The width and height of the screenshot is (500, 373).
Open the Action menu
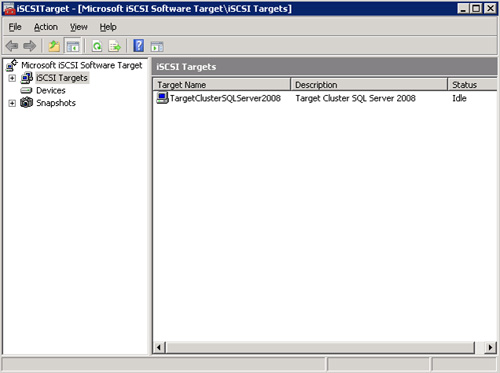(46, 27)
